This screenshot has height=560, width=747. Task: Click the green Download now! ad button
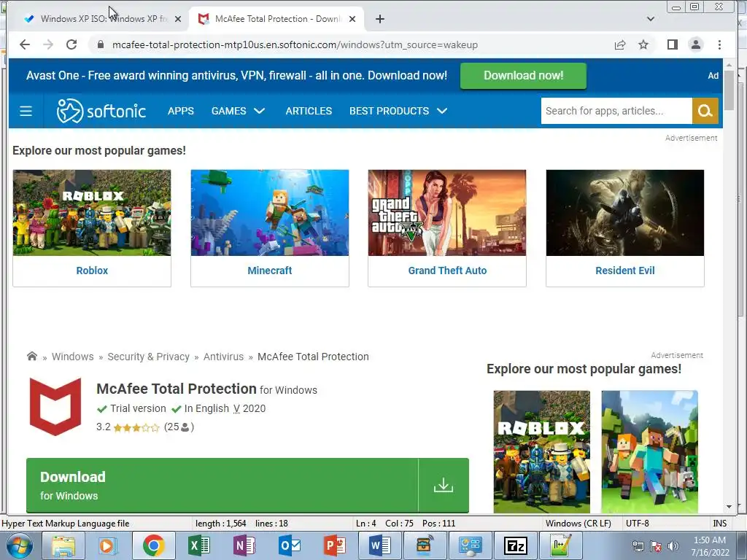coord(523,76)
